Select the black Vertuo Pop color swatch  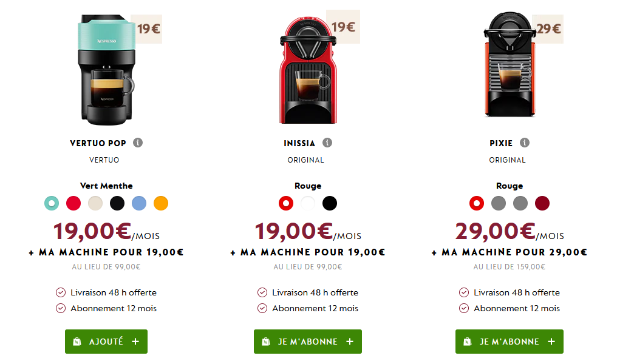117,203
